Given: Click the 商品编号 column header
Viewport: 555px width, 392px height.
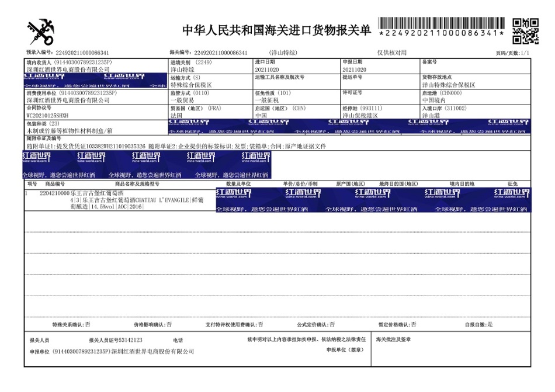Looking at the screenshot, I should pyautogui.click(x=55, y=184).
